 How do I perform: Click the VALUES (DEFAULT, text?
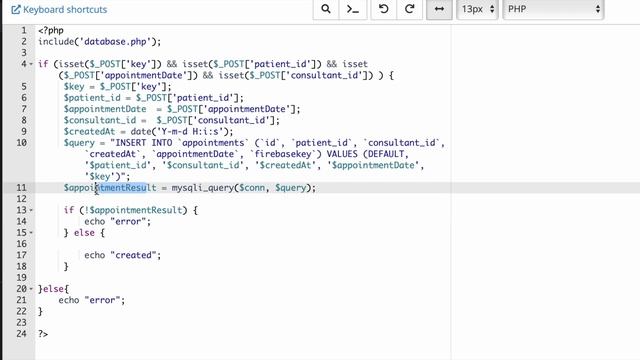pyautogui.click(x=367, y=154)
